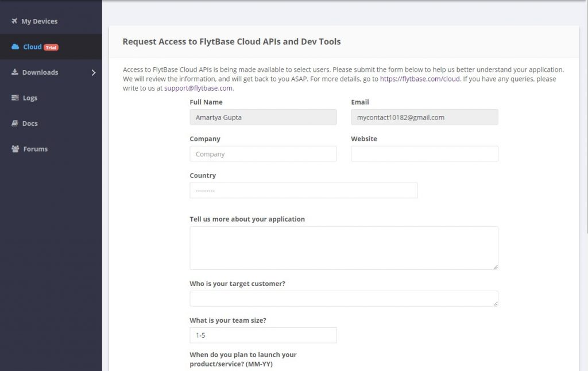Open the Forums menu item
Screen dimensions: 588x371
coord(51,149)
